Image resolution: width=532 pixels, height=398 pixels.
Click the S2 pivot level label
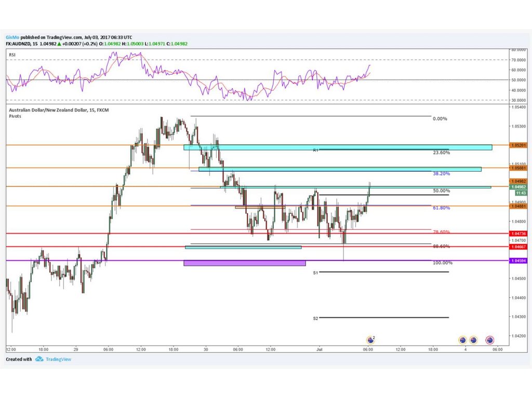point(315,318)
